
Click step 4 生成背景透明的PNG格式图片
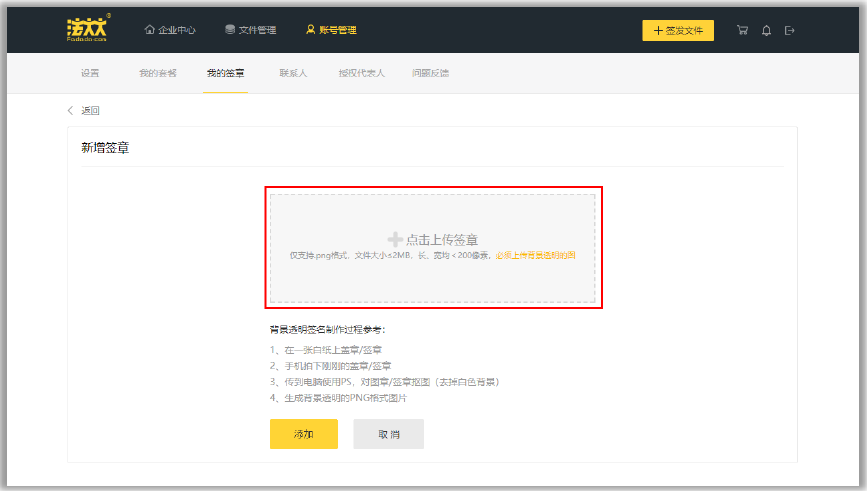[338, 398]
